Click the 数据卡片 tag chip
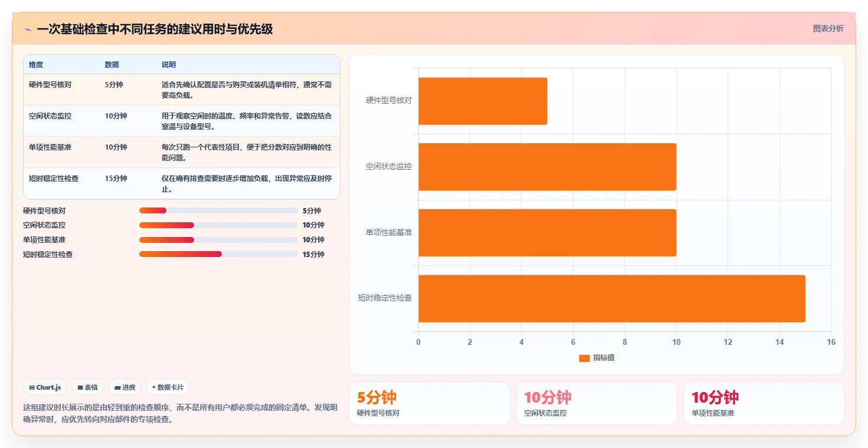 coord(168,387)
